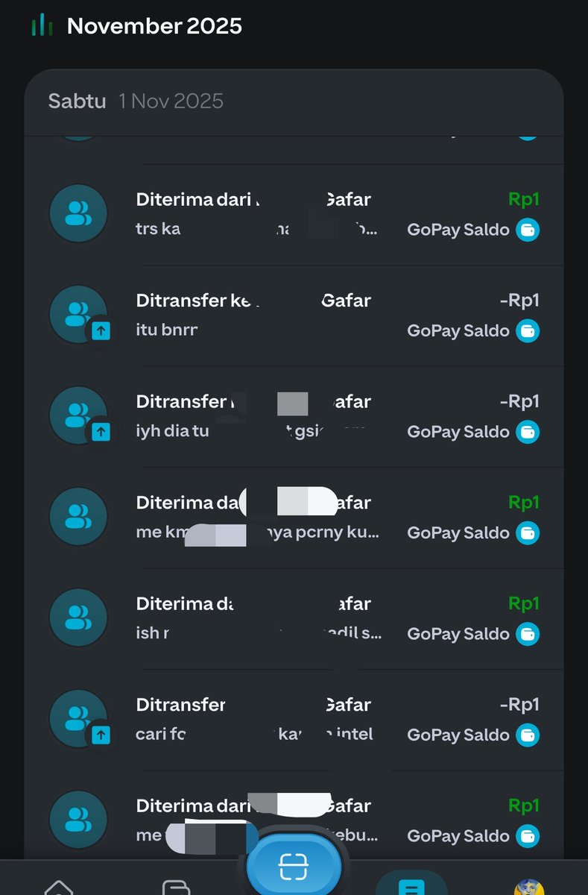Viewport: 588px width, 895px height.
Task: Select the transaction history tab icon
Action: 411,885
